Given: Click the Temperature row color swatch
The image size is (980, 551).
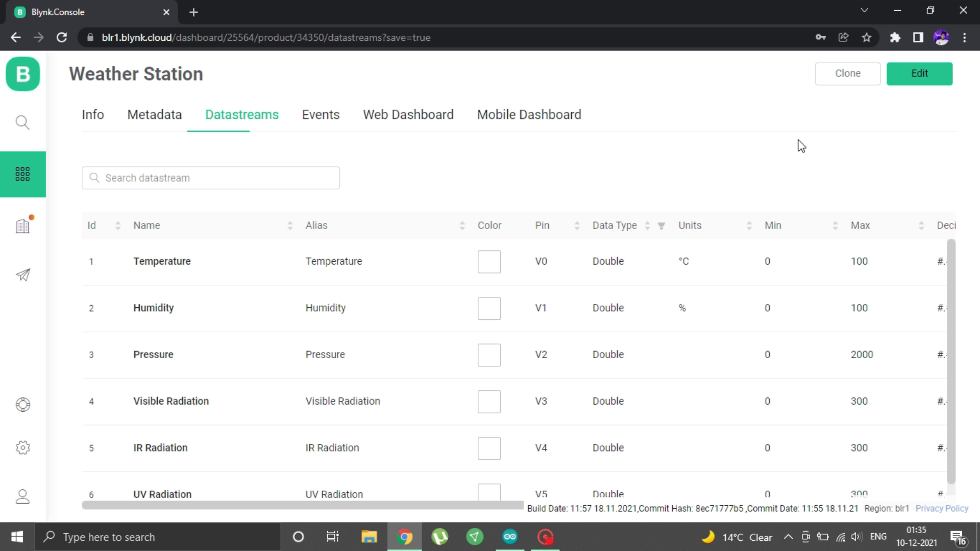Looking at the screenshot, I should [489, 262].
